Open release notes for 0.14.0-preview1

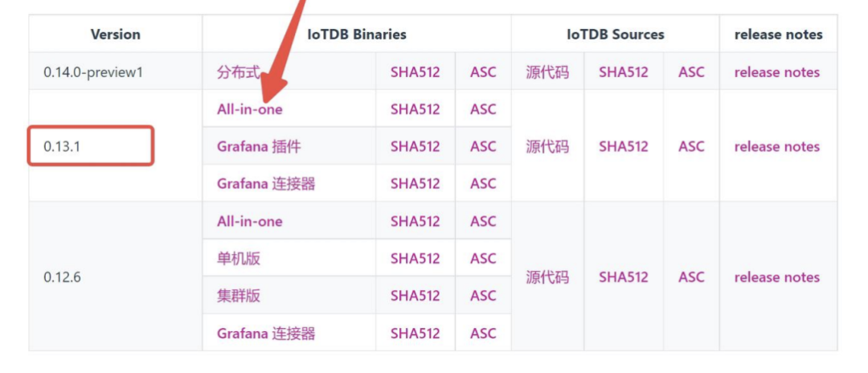(776, 72)
